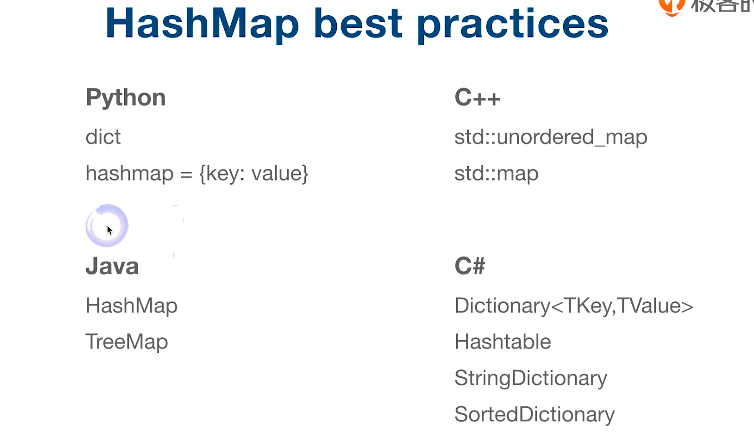Screen dimensions: 754x435
Task: Select the HashMap entry under Java
Action: point(131,306)
